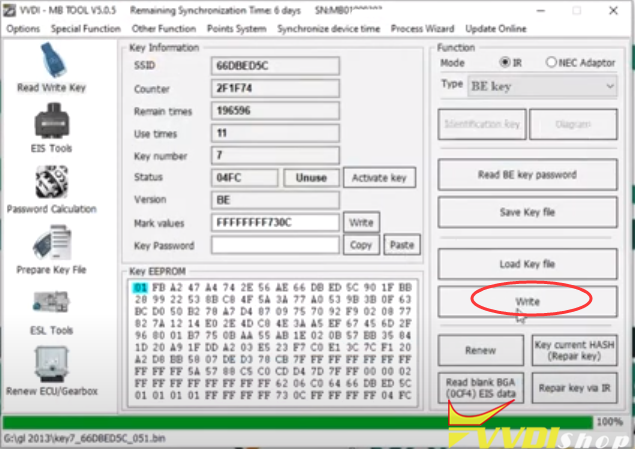The image size is (635, 449).
Task: Open the Update Online menu
Action: (x=496, y=29)
